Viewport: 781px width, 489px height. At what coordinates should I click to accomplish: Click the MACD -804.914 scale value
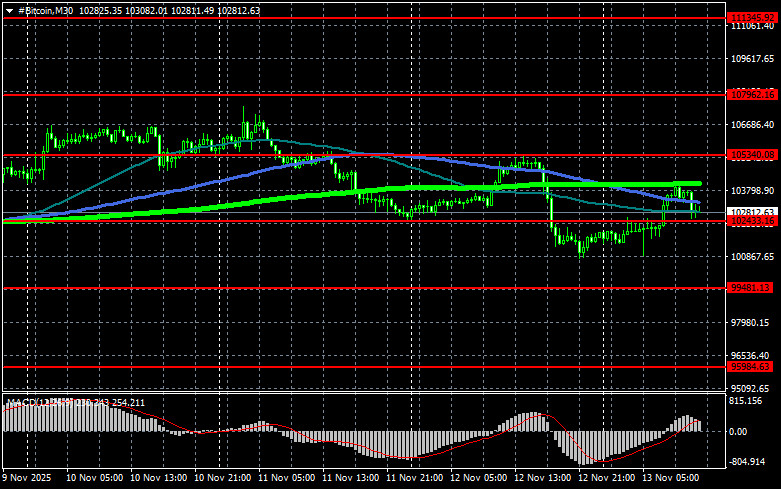point(747,462)
